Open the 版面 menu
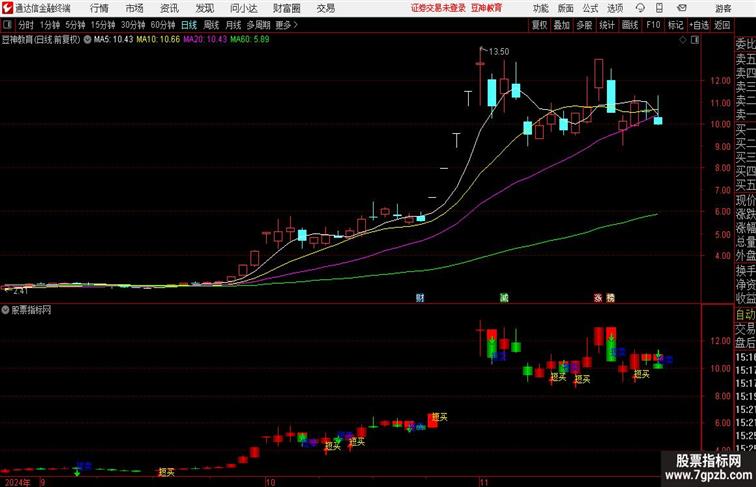 click(566, 8)
